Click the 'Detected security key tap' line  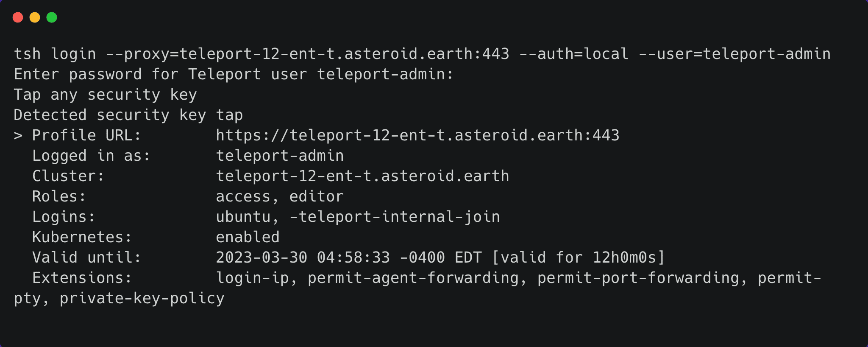(x=128, y=115)
